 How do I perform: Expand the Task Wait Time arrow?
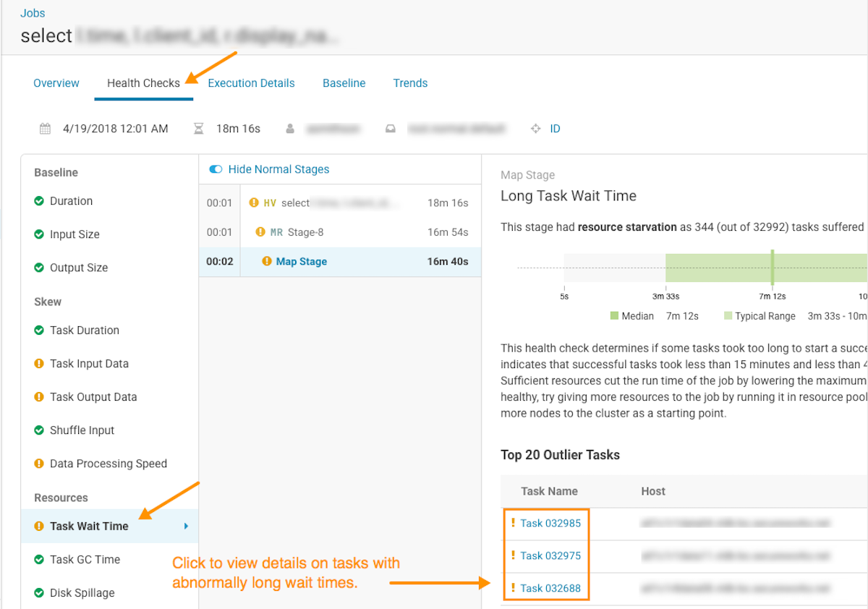(186, 527)
